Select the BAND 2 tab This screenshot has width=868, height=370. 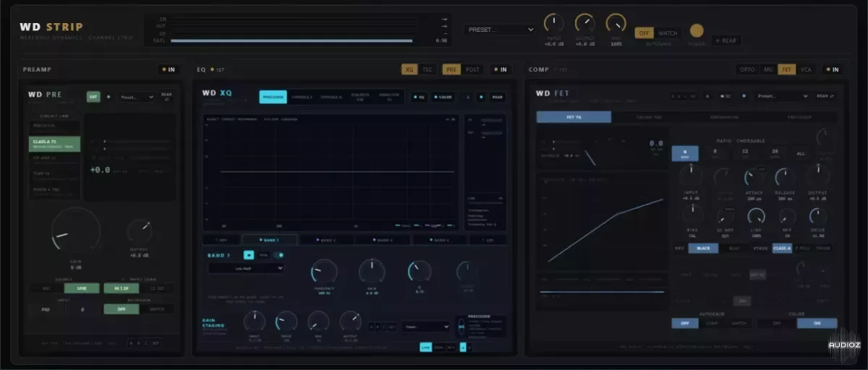325,239
